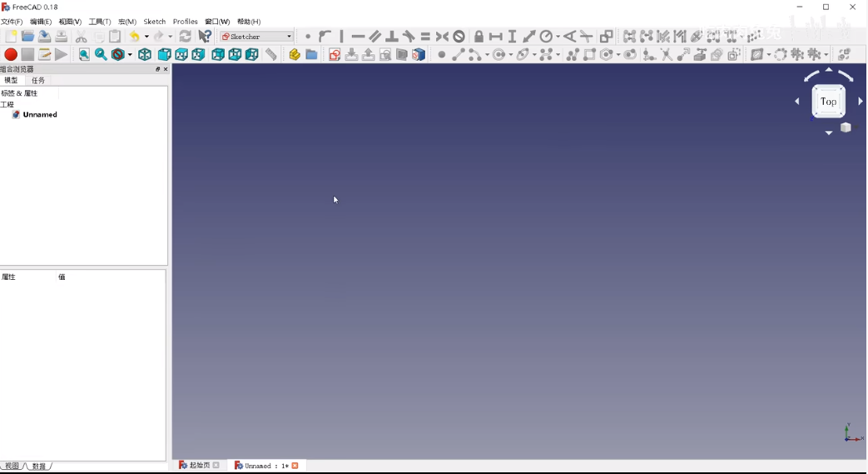868x474 pixels.
Task: Expand the Draw Style dropdown arrow
Action: click(x=130, y=54)
